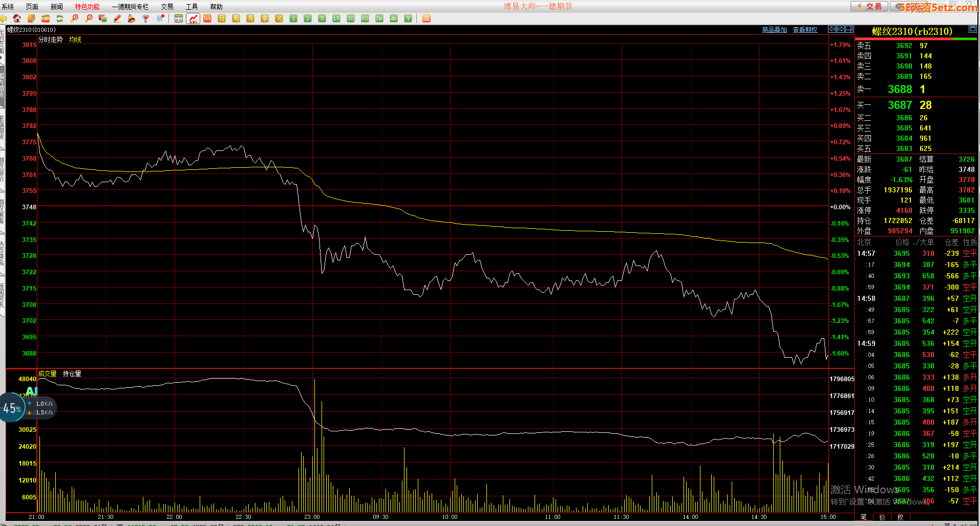Select the red pencil drawing tool
Image resolution: width=980 pixels, height=526 pixels.
pyautogui.click(x=117, y=18)
